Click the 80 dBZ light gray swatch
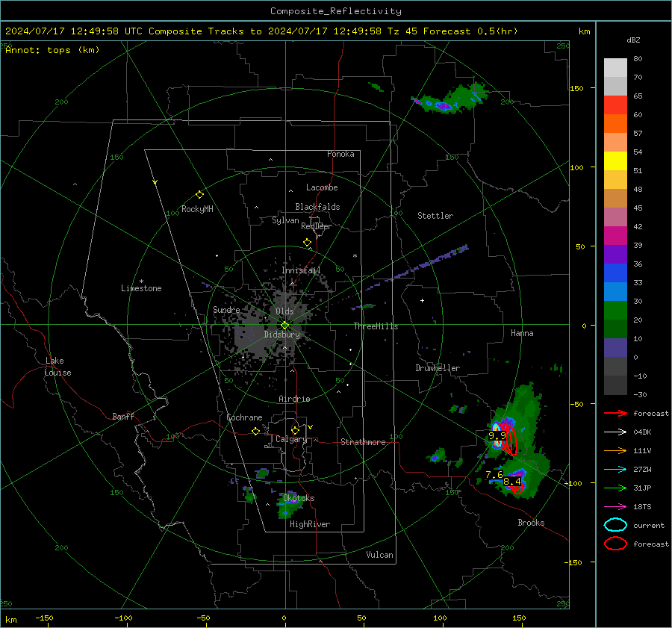672x628 pixels. [615, 68]
